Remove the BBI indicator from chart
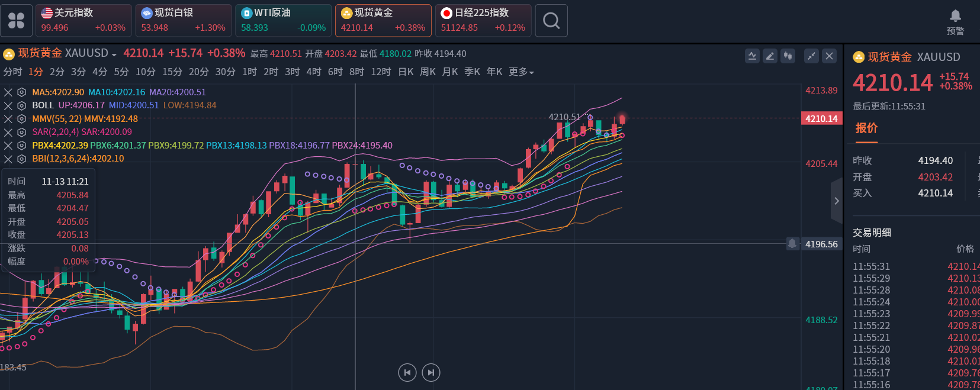980x390 pixels. coord(8,159)
